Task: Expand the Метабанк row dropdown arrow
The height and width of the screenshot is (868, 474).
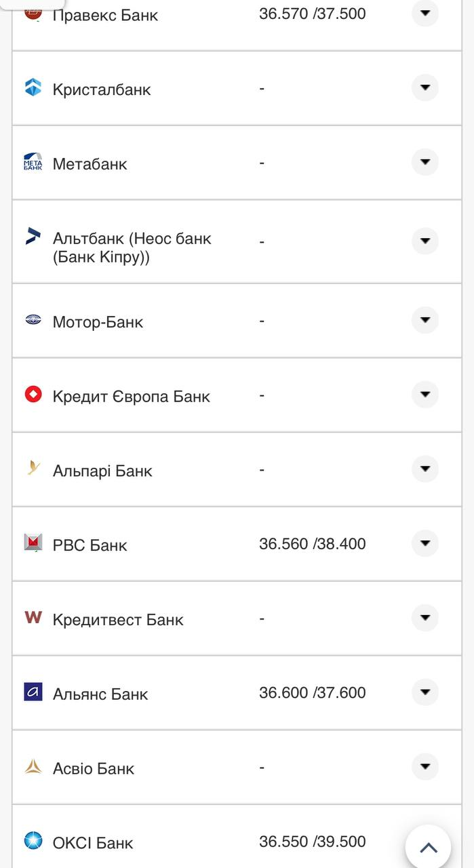Action: pos(425,162)
